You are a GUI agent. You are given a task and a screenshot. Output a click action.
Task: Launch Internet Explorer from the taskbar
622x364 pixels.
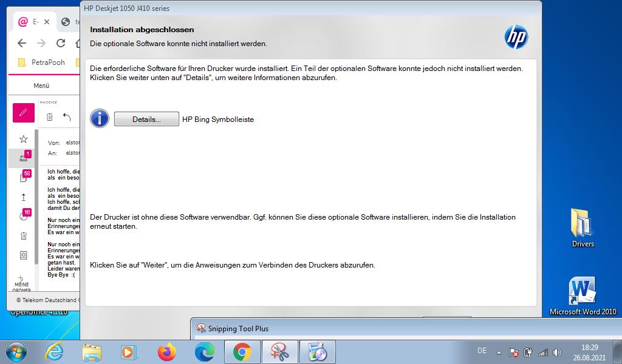pyautogui.click(x=54, y=352)
